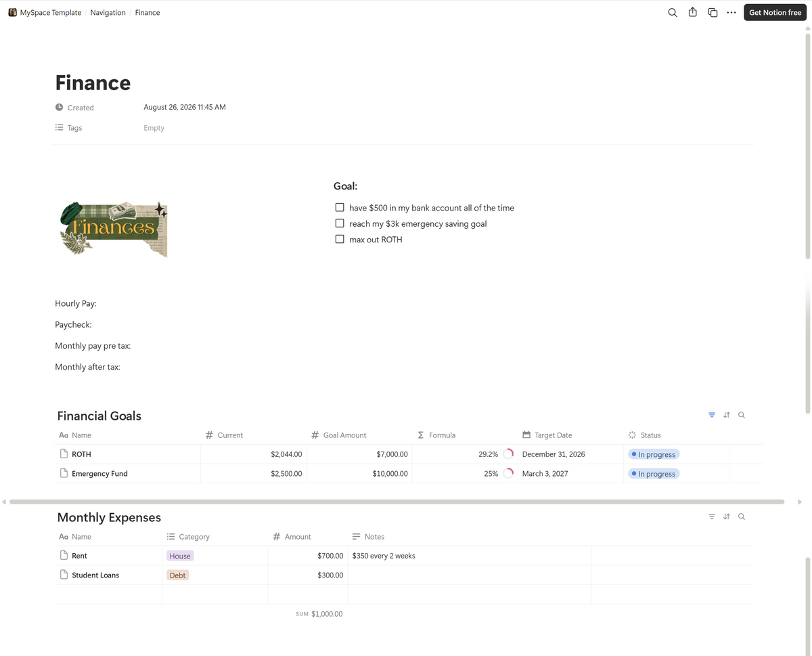The width and height of the screenshot is (812, 656).
Task: Click the share icon in top bar
Action: [692, 12]
